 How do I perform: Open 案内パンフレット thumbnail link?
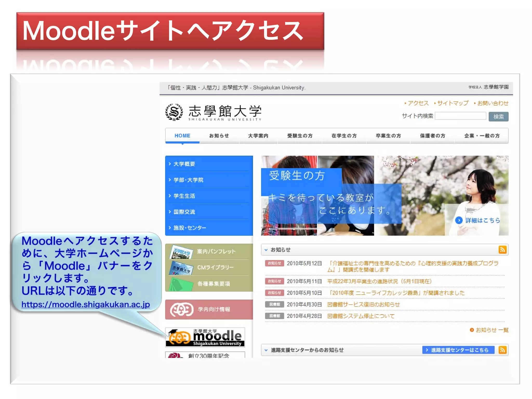181,252
